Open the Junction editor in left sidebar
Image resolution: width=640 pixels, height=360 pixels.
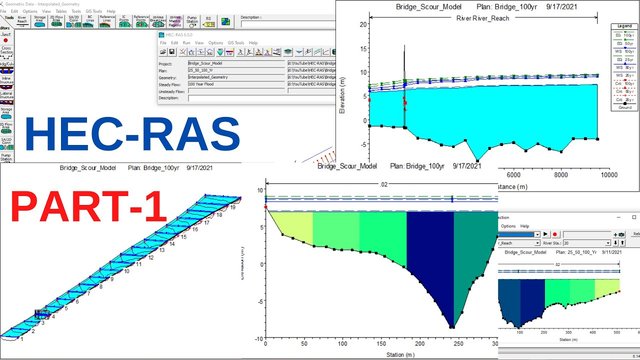click(6, 38)
